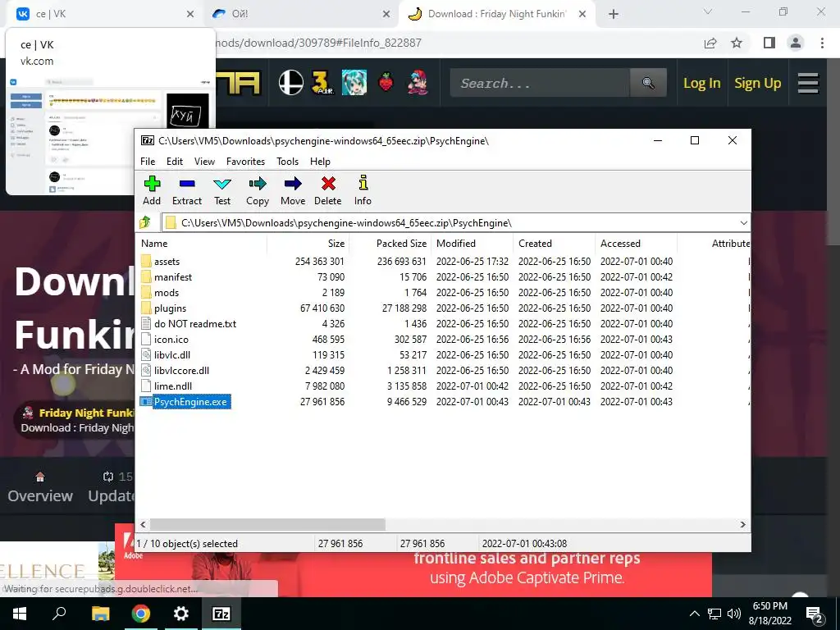The width and height of the screenshot is (840, 630).
Task: Open Info from the 7-Zip toolbar
Action: click(x=363, y=190)
